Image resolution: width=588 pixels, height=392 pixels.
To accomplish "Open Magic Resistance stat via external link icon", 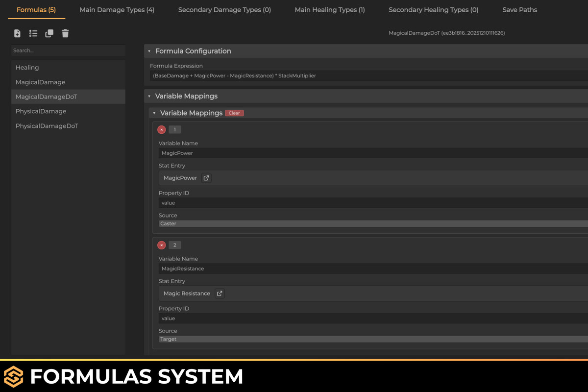I will [219, 293].
